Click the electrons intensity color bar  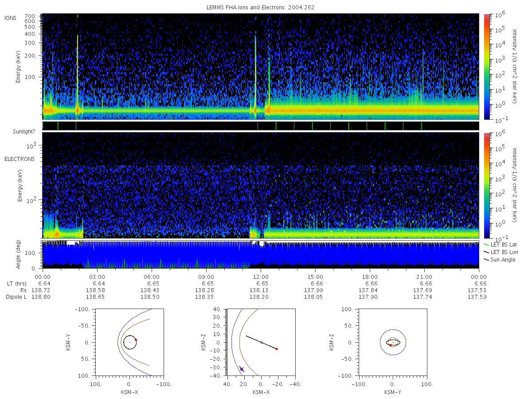(x=486, y=185)
